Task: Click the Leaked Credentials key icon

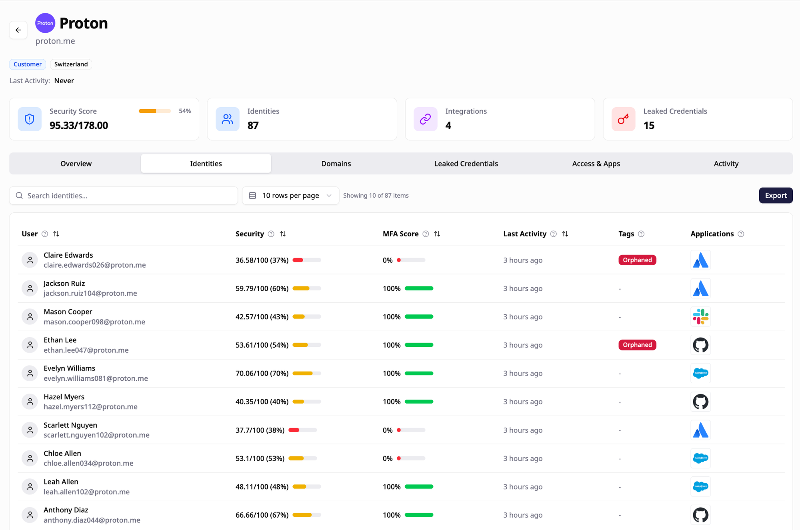Action: point(623,119)
